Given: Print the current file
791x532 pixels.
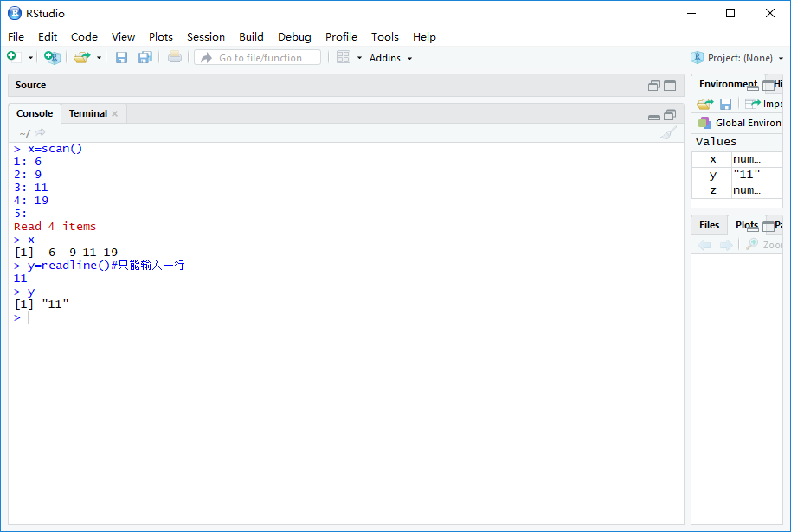Looking at the screenshot, I should [x=173, y=57].
